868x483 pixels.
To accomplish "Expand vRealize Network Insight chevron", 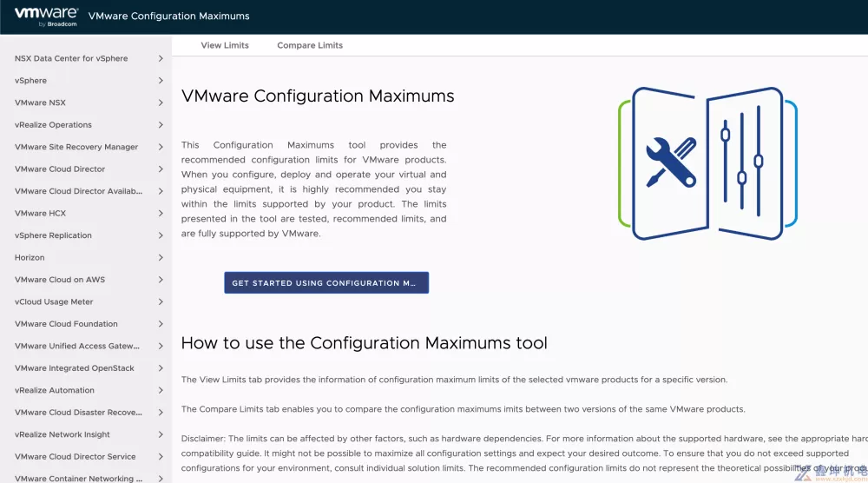I will (161, 435).
